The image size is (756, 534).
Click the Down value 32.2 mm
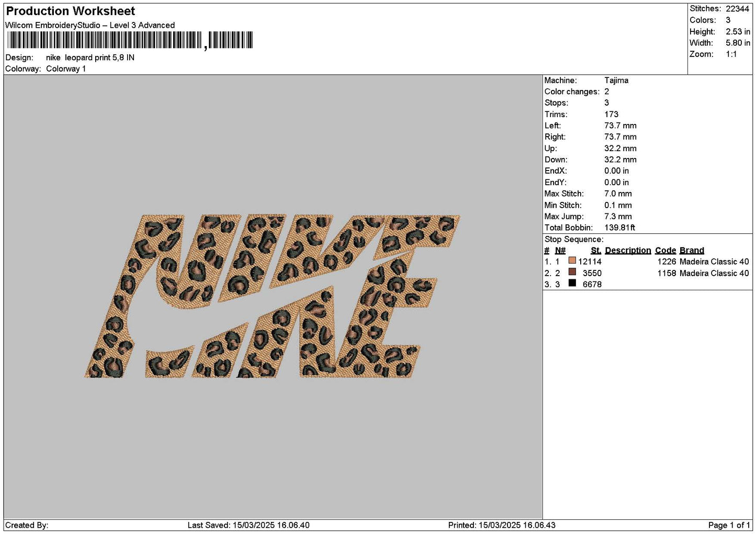coord(620,160)
